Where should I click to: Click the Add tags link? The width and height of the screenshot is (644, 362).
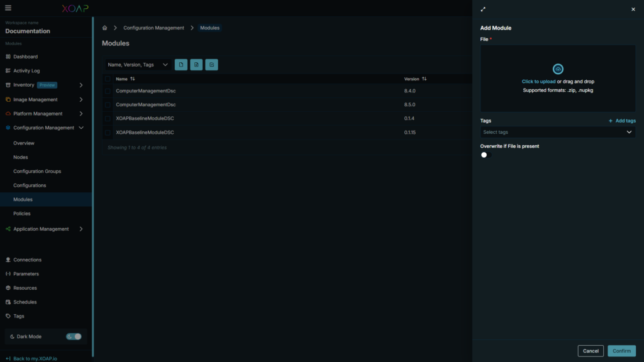coord(622,121)
